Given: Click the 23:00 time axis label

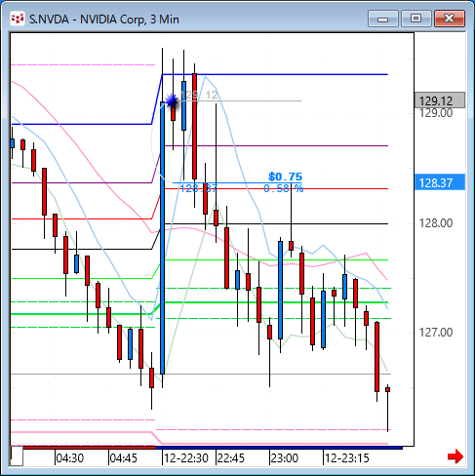Looking at the screenshot, I should pyautogui.click(x=285, y=458).
